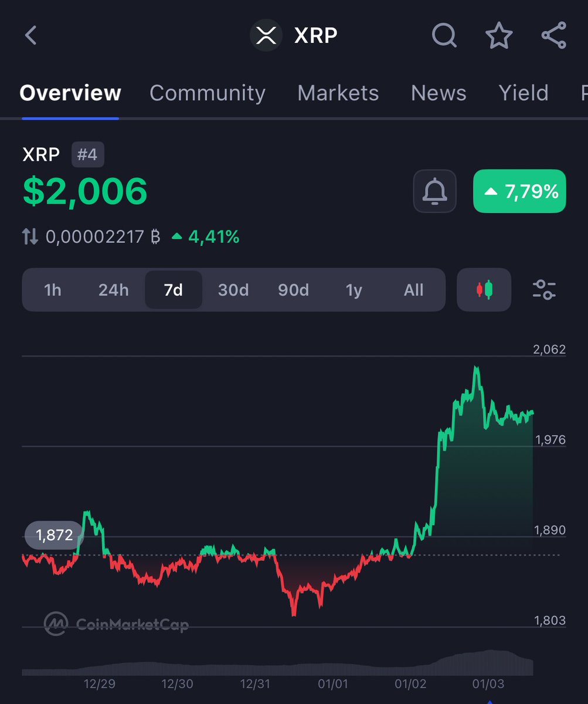588x704 pixels.
Task: Share the XRP page
Action: pyautogui.click(x=552, y=35)
